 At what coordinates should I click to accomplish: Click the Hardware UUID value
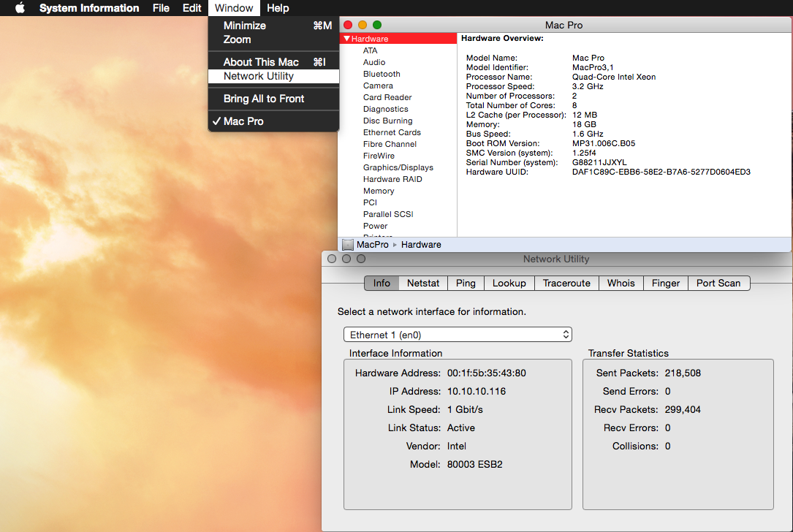coord(661,172)
